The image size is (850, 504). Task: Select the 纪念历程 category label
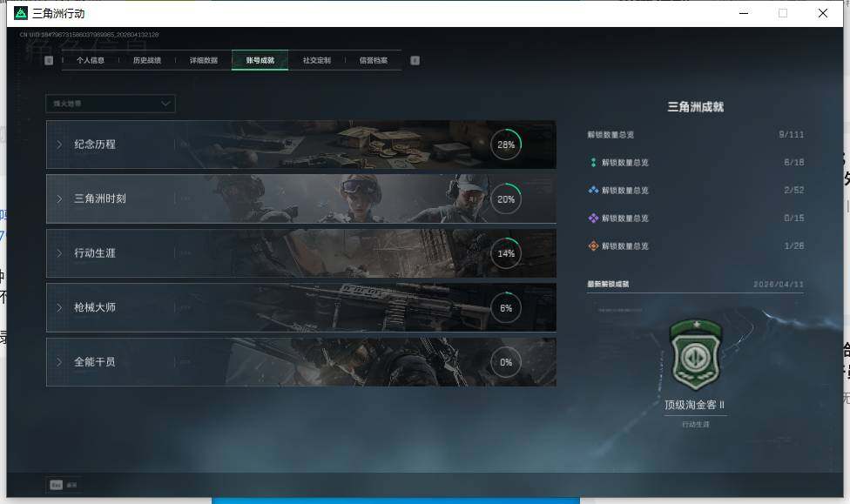click(x=95, y=144)
